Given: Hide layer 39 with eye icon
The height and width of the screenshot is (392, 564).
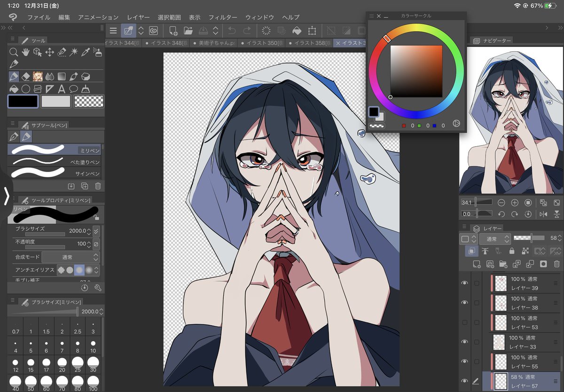Looking at the screenshot, I should [x=465, y=283].
